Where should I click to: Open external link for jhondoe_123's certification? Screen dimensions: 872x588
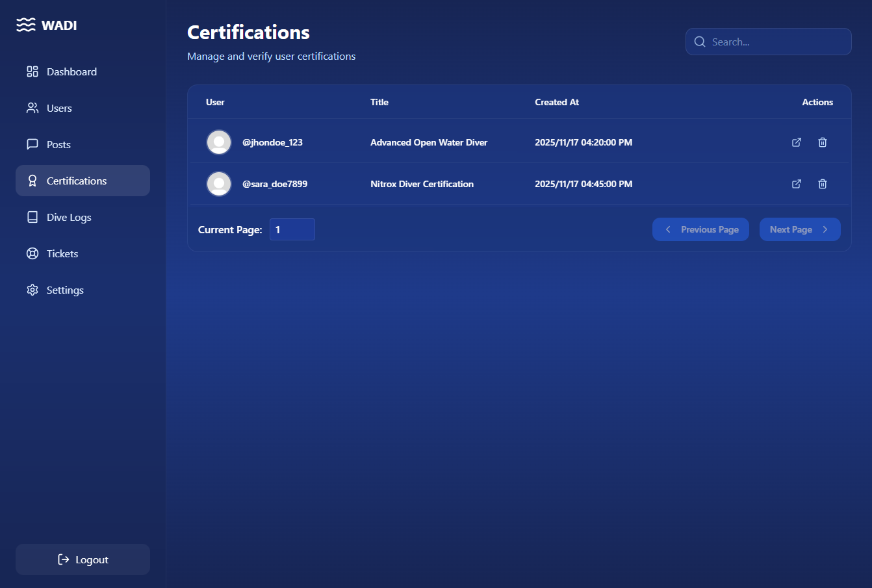click(x=796, y=142)
